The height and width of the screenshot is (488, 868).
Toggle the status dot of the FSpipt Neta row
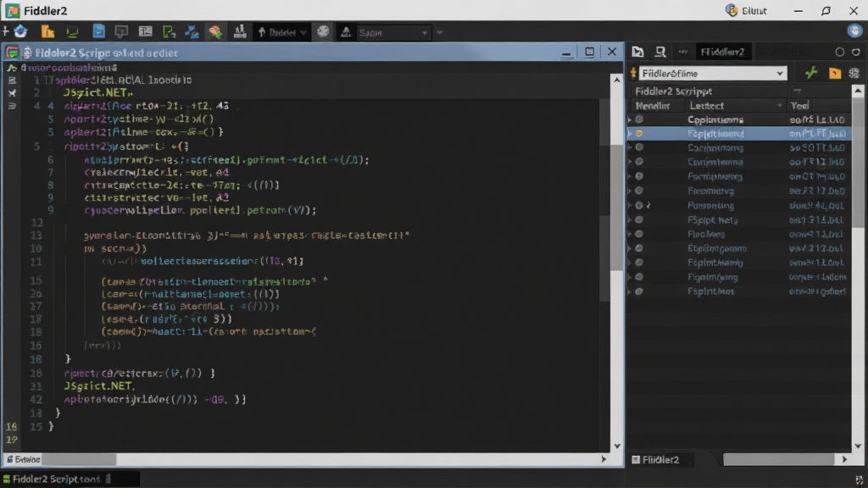coord(639,219)
